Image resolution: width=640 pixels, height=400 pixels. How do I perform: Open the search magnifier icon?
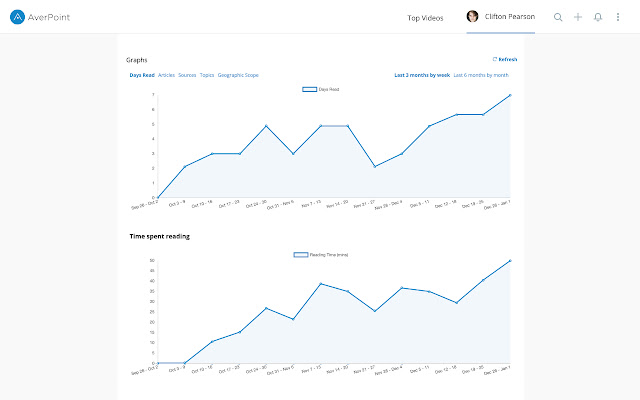click(x=558, y=17)
